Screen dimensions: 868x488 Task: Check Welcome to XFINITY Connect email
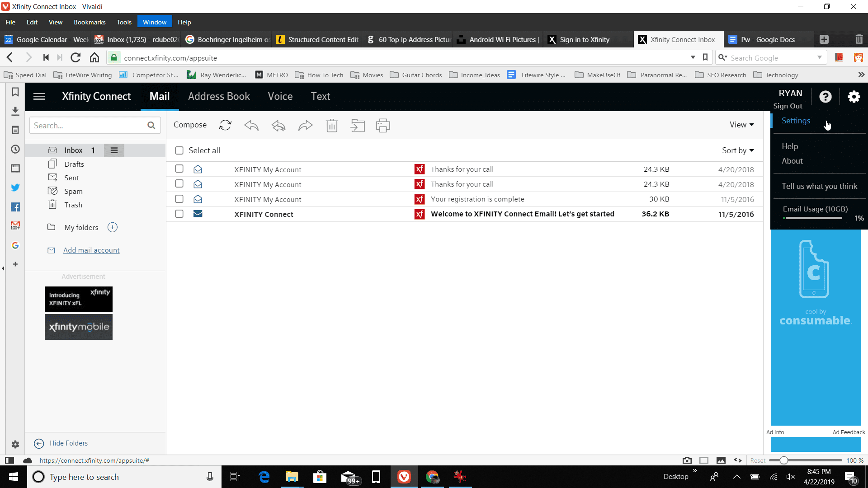click(x=179, y=214)
